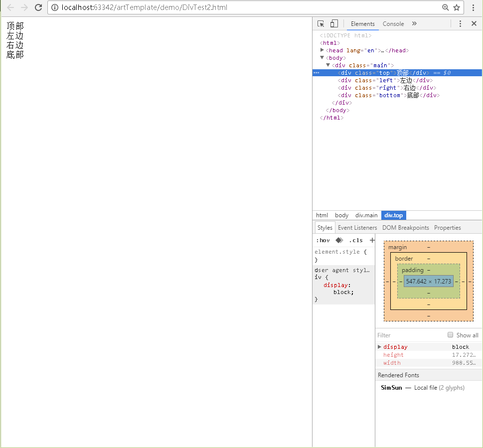Click the 左边 text on the page
Image resolution: width=483 pixels, height=448 pixels.
pos(15,35)
